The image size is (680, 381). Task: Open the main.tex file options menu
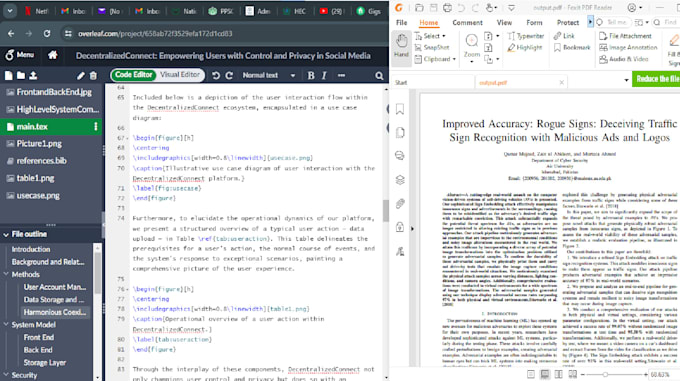pos(95,127)
